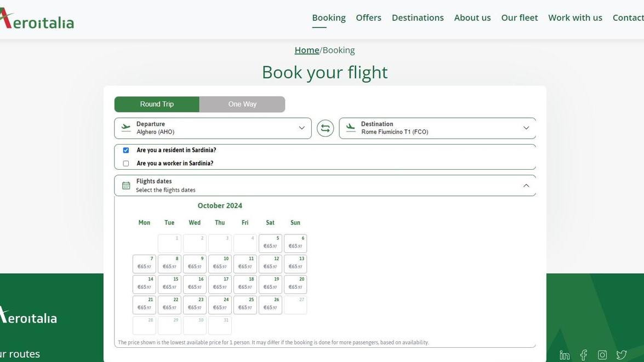Click the departure plane icon
This screenshot has width=644, height=362.
click(126, 128)
